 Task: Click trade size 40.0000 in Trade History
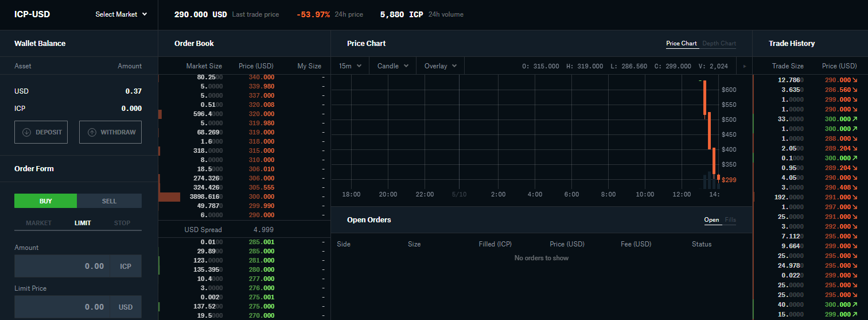(791, 304)
